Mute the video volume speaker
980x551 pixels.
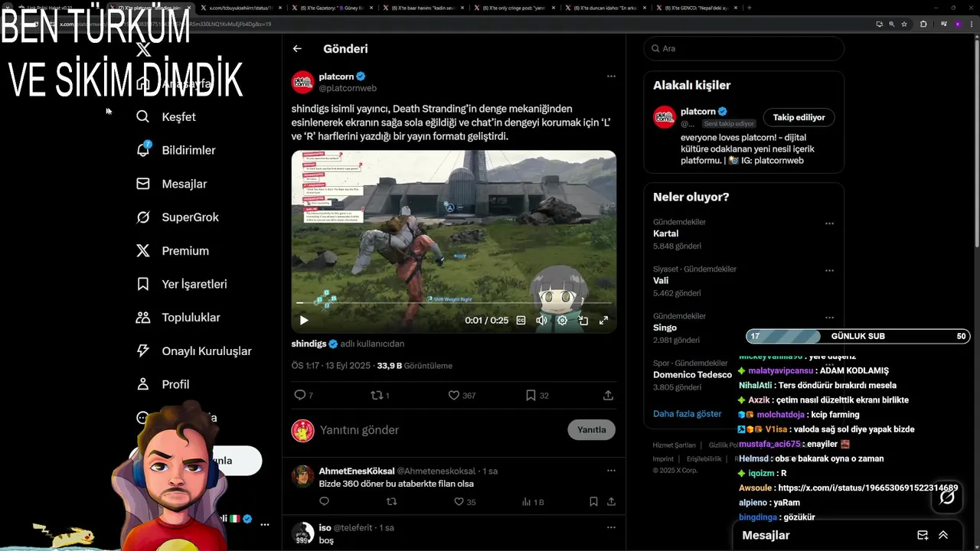tap(541, 321)
